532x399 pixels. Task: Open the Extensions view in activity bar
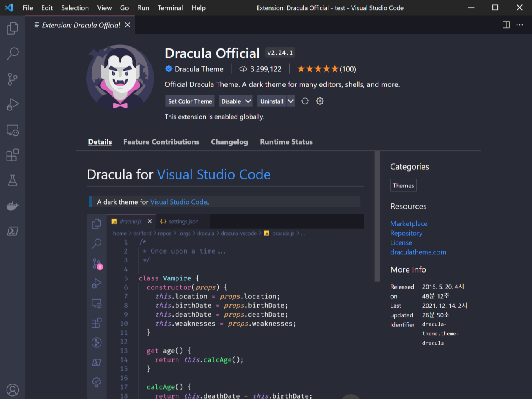pyautogui.click(x=13, y=155)
